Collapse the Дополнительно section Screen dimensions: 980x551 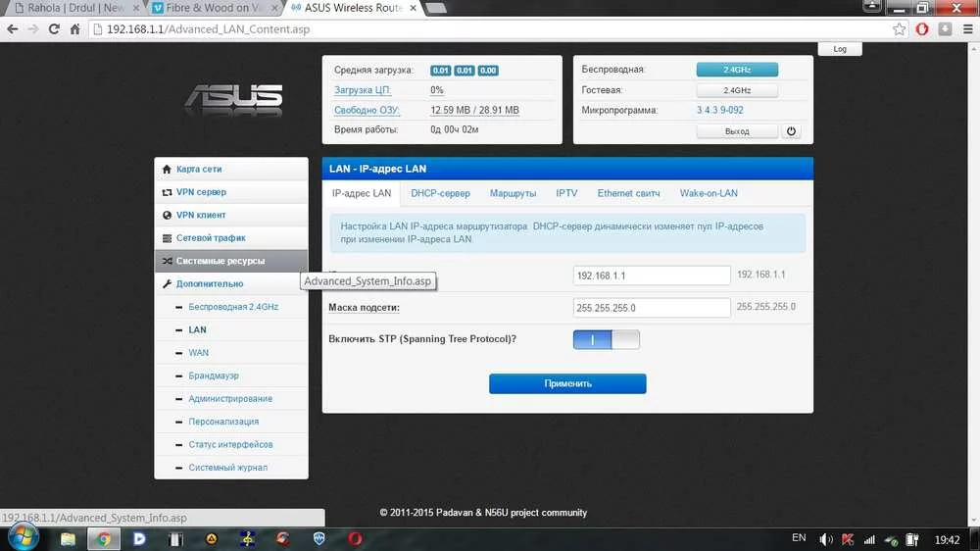[x=230, y=284]
